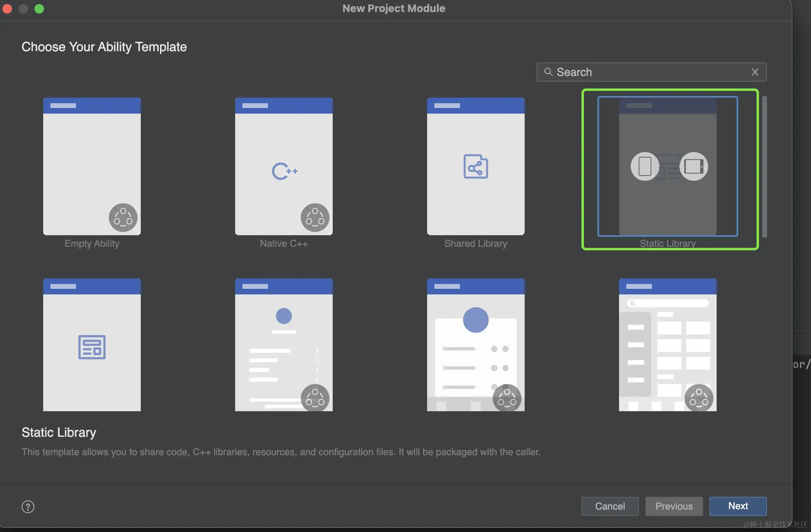Choose the profile card template thumbnail
The height and width of the screenshot is (532, 811).
tap(475, 344)
